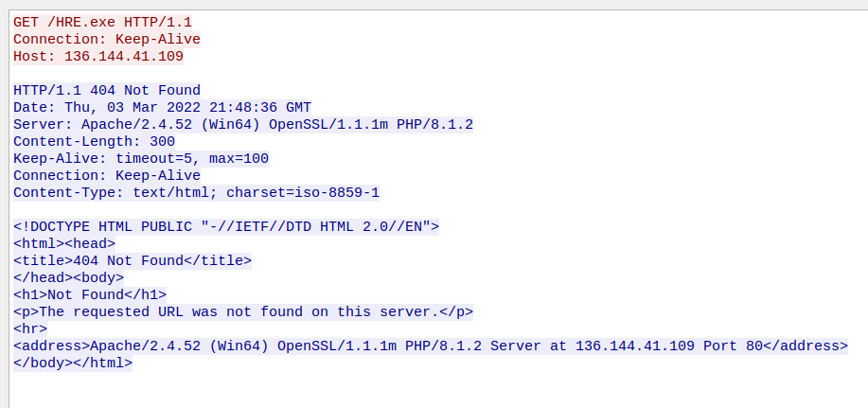This screenshot has height=408, width=868.
Task: Click the red request Connection: Keep-Alive header
Action: (106, 39)
